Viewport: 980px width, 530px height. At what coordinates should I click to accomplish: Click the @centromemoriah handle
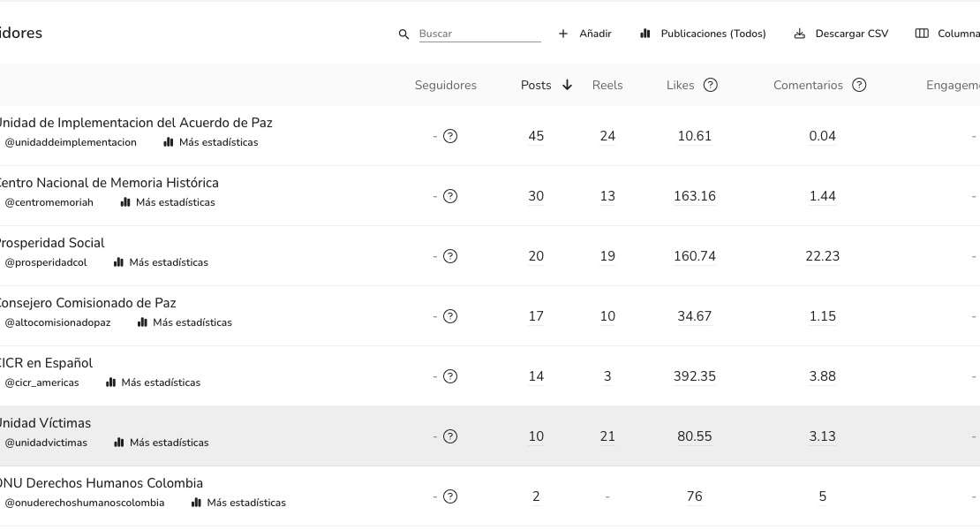(x=49, y=202)
